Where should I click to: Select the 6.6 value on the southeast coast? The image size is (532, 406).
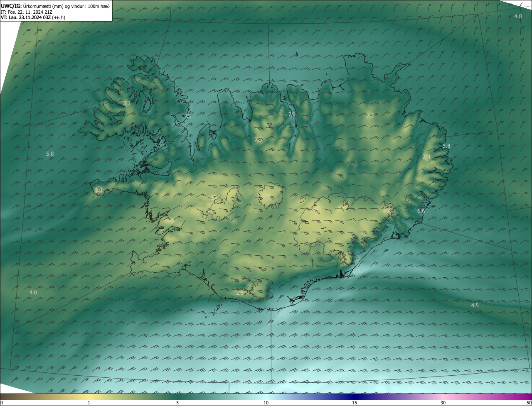point(421,211)
